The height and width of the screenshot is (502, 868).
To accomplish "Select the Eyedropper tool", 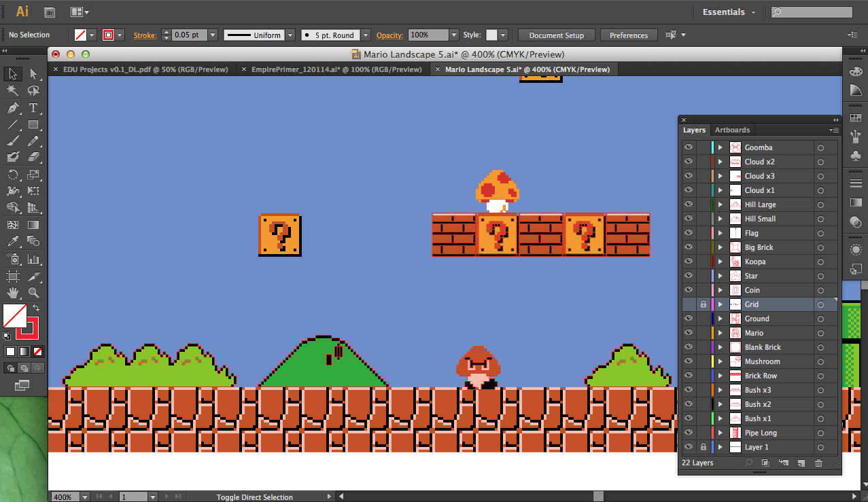I will point(12,241).
